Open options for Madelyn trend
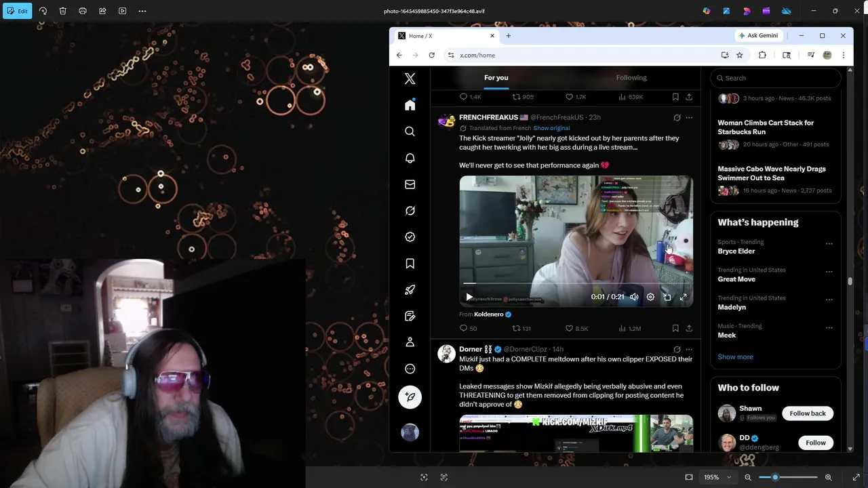Screen dimensions: 868x488 tap(829, 300)
